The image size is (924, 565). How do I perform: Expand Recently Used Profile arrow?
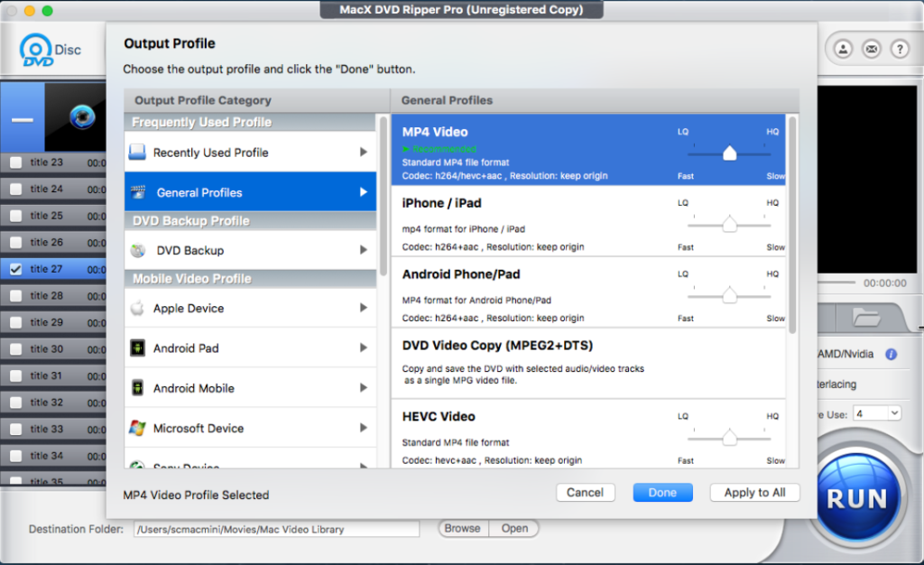coord(364,152)
